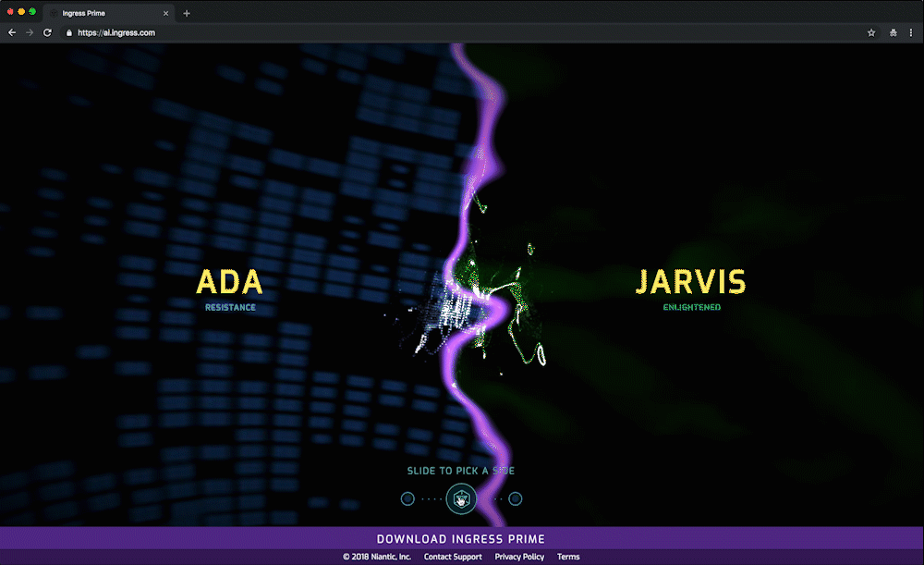Click the ENLIGHTENED label under JARVIS

coord(692,307)
